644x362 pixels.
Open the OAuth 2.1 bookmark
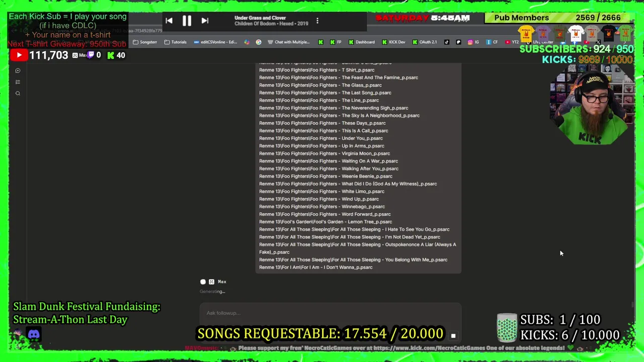pos(425,42)
